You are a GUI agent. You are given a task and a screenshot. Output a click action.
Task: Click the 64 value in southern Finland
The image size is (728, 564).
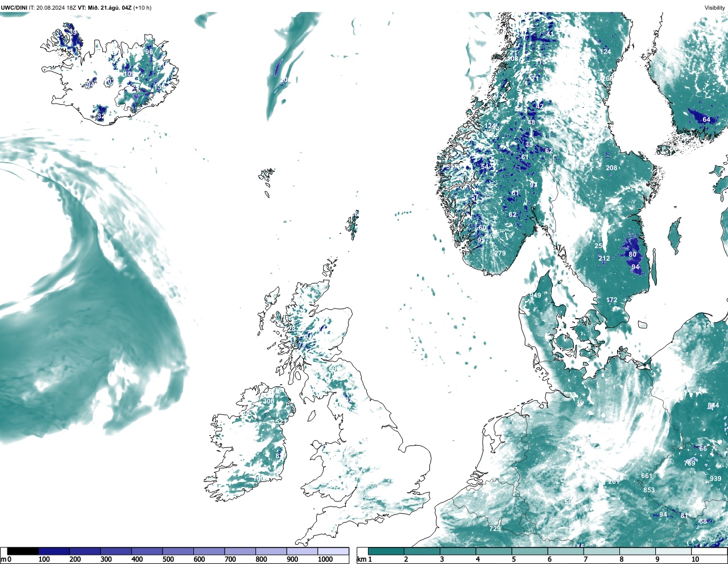tap(706, 120)
